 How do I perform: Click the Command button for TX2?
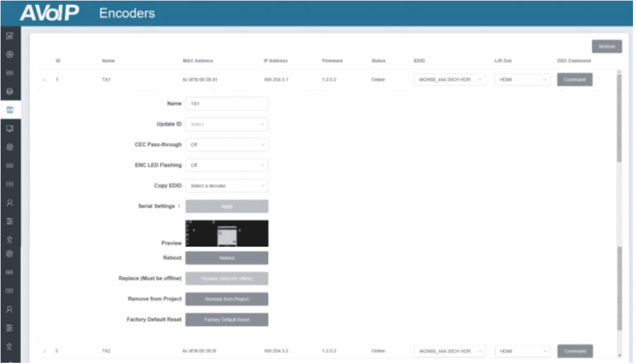[x=575, y=351]
